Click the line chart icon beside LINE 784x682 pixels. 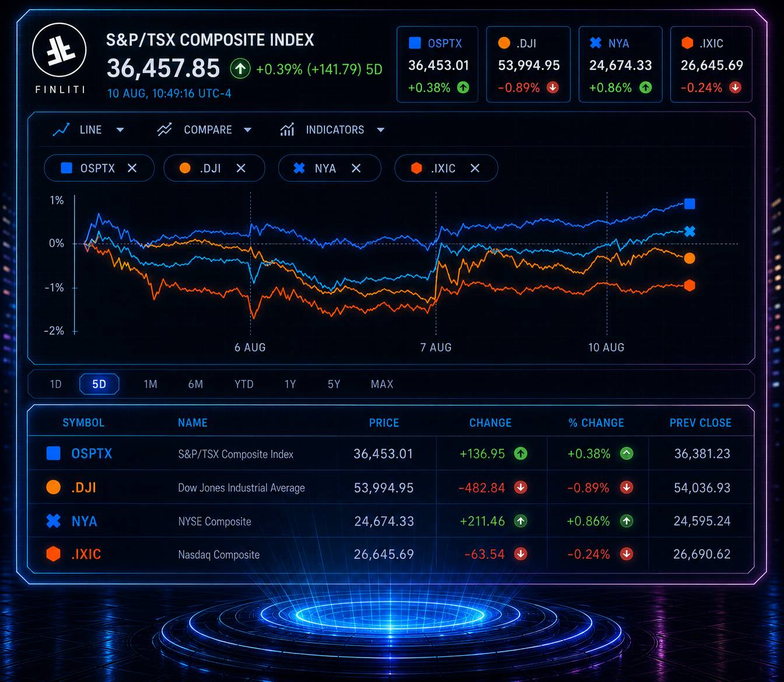61,129
